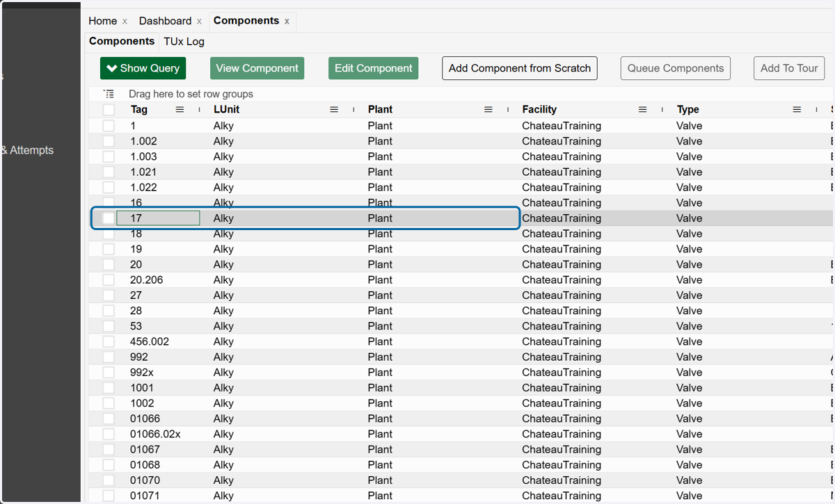Click the Add To Tour button

789,68
